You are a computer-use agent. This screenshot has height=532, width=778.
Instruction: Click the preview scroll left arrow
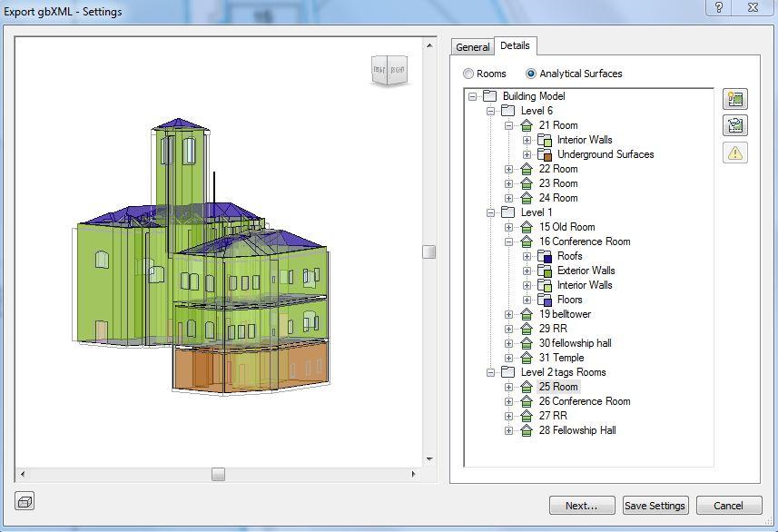[23, 474]
